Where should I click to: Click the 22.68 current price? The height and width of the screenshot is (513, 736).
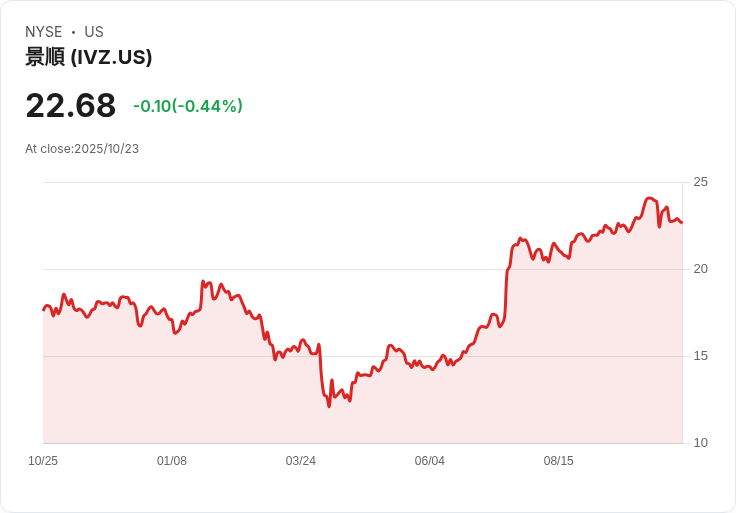(x=70, y=106)
